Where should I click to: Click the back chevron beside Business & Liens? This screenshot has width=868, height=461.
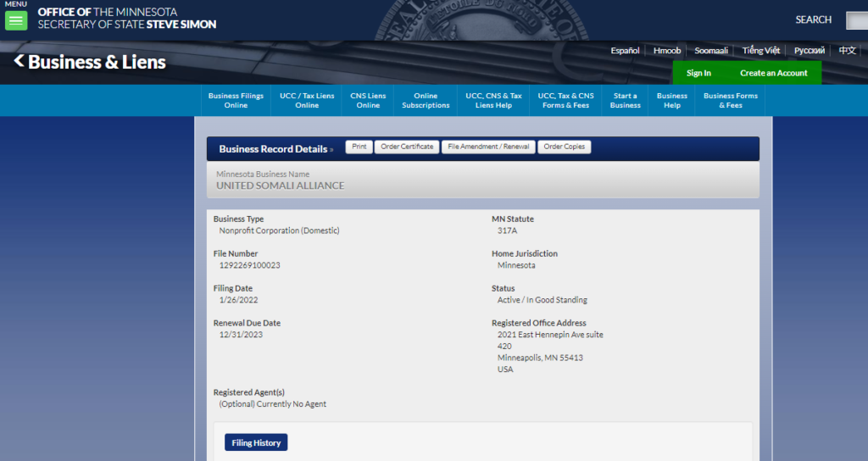click(x=19, y=61)
